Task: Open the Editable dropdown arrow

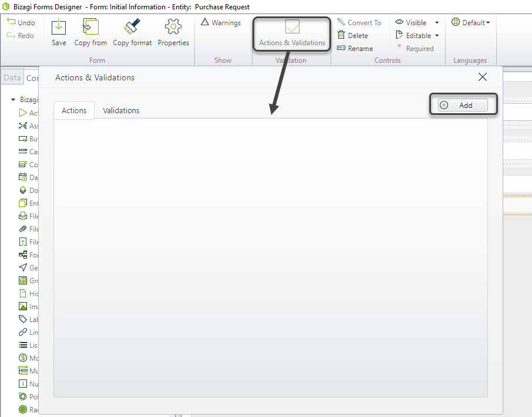Action: click(x=437, y=36)
